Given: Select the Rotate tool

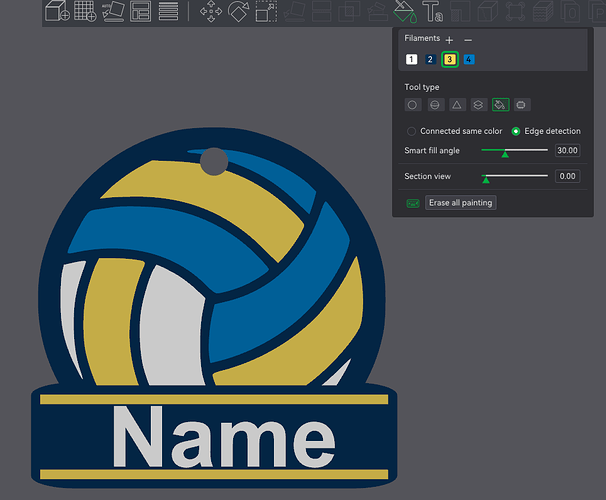Looking at the screenshot, I should tap(238, 11).
